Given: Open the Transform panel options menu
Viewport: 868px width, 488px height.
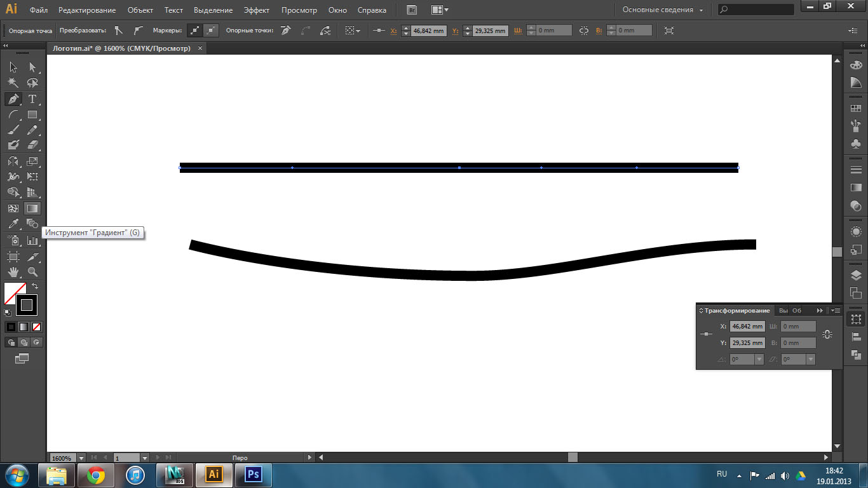Looking at the screenshot, I should (836, 311).
